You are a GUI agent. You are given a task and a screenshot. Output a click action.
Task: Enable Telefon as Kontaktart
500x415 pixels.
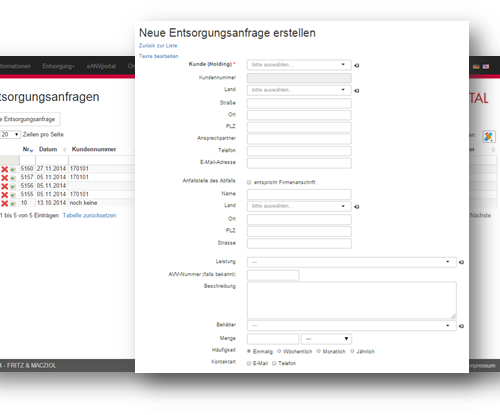click(274, 363)
